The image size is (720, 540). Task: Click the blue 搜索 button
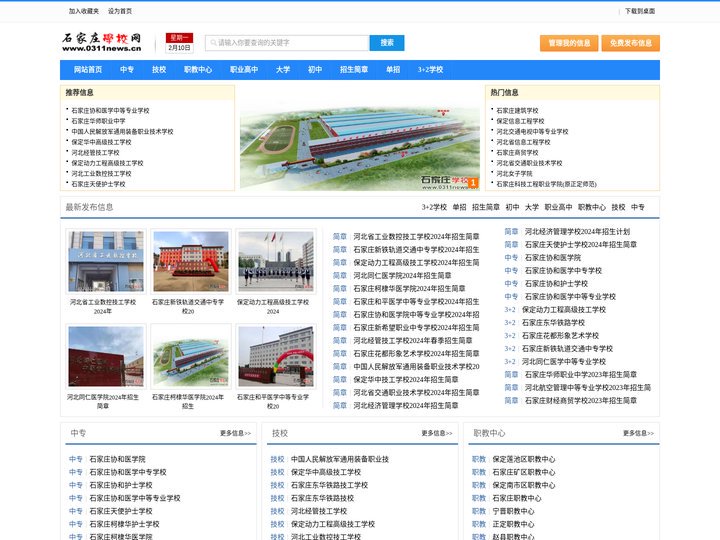point(387,43)
